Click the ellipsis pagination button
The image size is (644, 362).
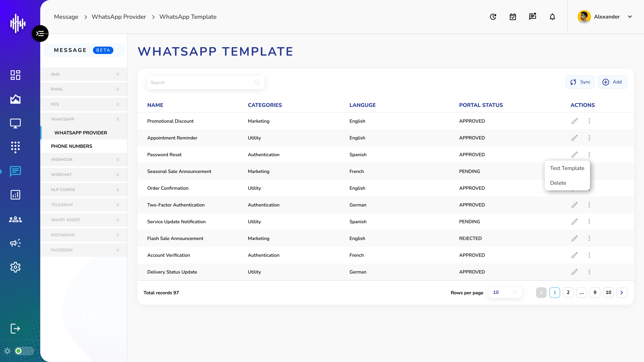click(582, 292)
